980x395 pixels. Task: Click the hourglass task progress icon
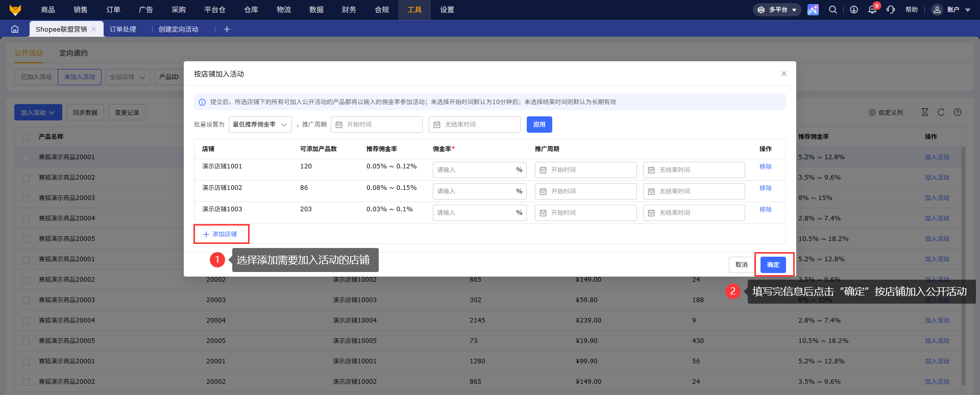point(925,112)
